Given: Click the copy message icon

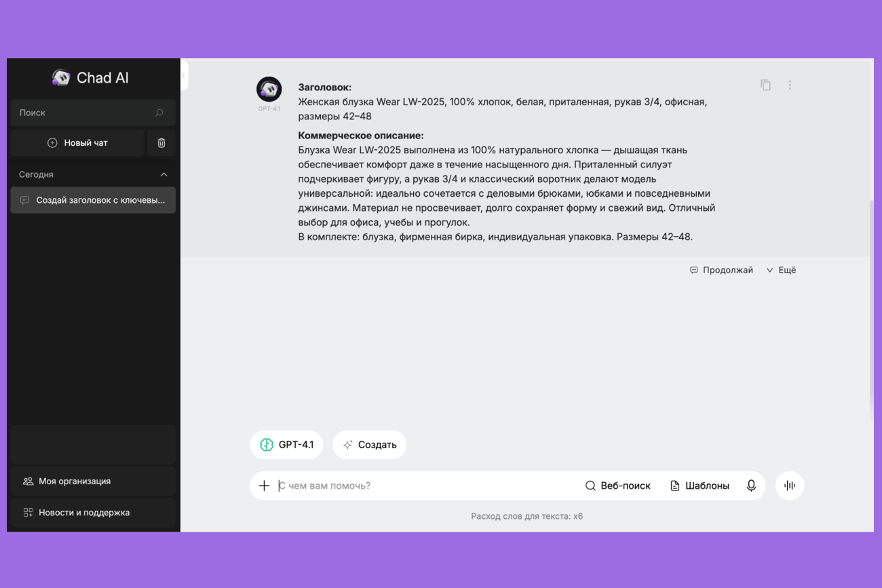Looking at the screenshot, I should [765, 85].
